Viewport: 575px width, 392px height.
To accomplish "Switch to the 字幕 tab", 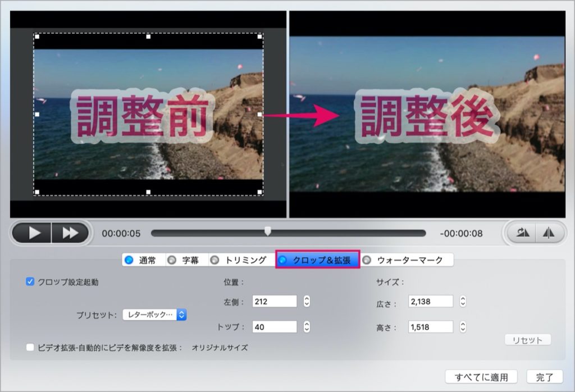I will point(187,260).
